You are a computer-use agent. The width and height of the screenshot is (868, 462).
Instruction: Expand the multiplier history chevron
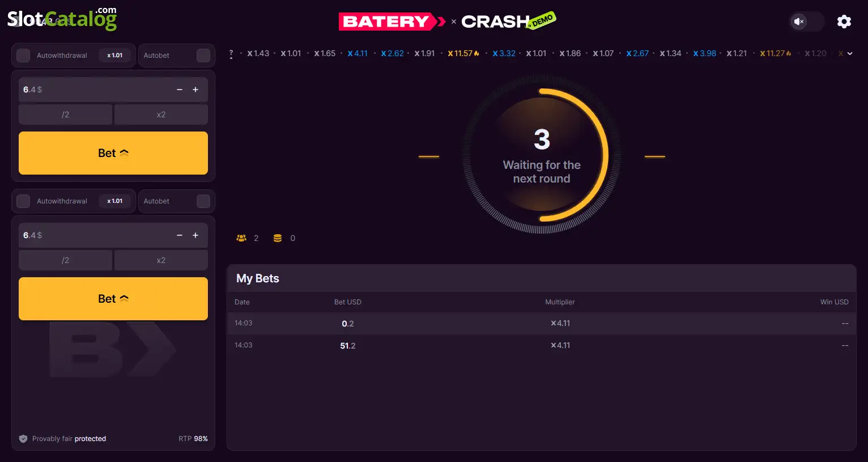pyautogui.click(x=849, y=54)
